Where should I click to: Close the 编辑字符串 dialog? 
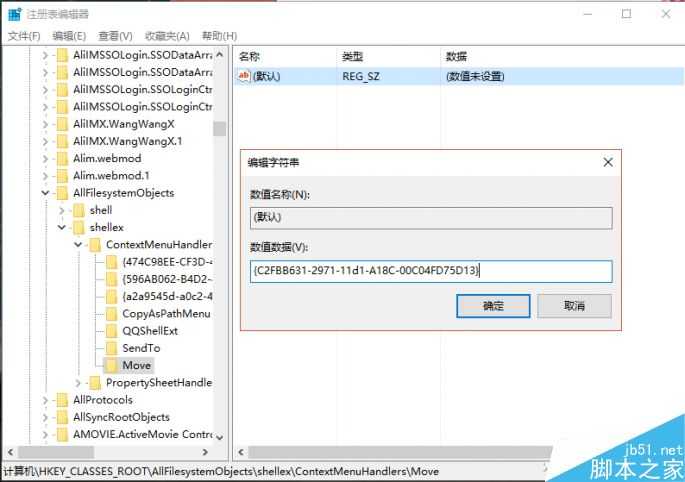[x=607, y=162]
